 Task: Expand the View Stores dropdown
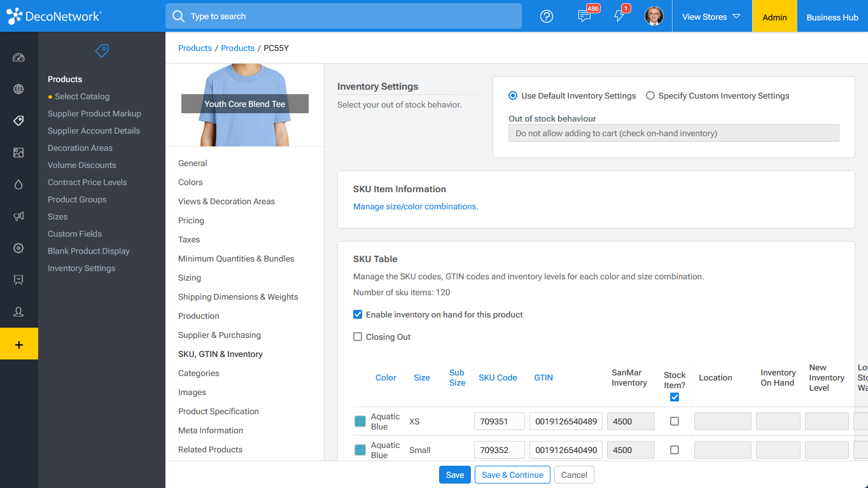point(711,17)
